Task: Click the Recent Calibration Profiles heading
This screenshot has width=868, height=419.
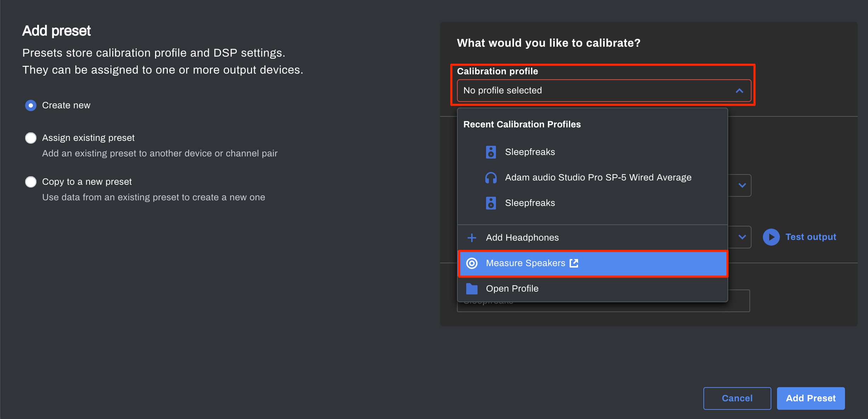Action: coord(522,125)
